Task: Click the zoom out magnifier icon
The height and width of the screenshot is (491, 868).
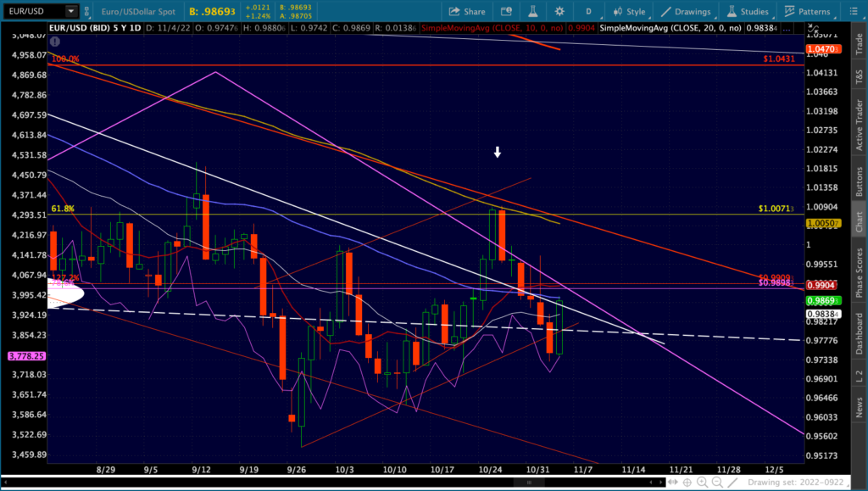Action: tap(717, 483)
